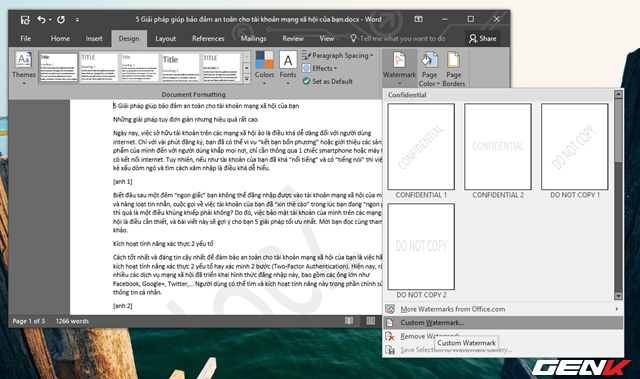
Task: Switch to the Home tab
Action: tap(60, 38)
